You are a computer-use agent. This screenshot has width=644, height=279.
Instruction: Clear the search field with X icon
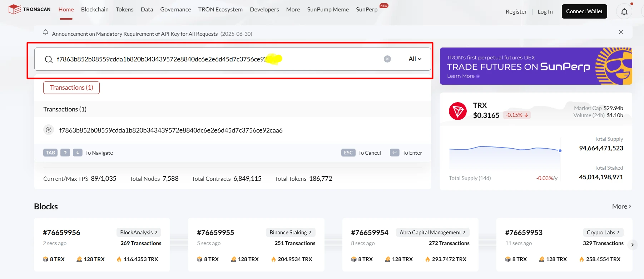click(x=387, y=59)
